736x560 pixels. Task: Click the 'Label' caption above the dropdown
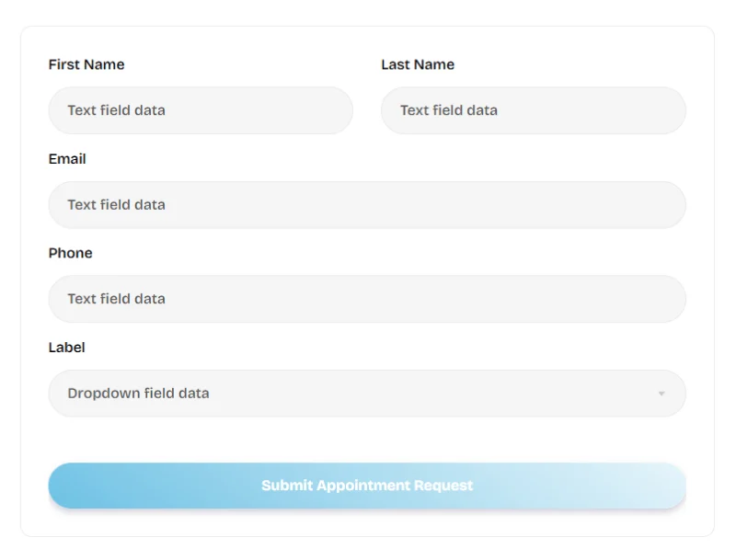pos(66,347)
